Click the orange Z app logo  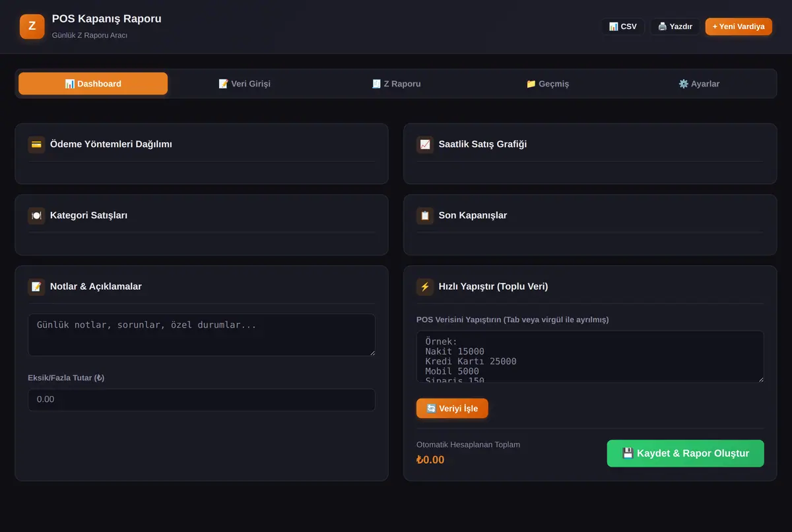(x=32, y=26)
